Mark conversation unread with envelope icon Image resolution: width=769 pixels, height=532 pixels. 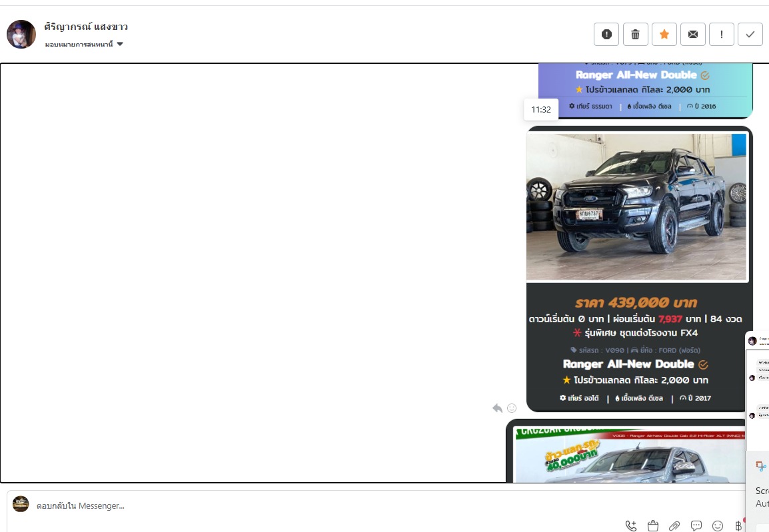tap(693, 35)
